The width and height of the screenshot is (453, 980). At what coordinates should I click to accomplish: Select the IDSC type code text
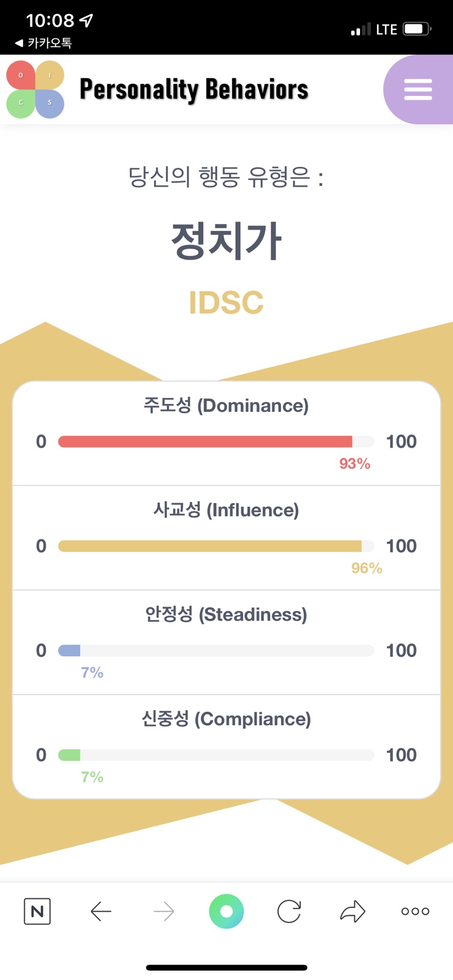point(226,302)
